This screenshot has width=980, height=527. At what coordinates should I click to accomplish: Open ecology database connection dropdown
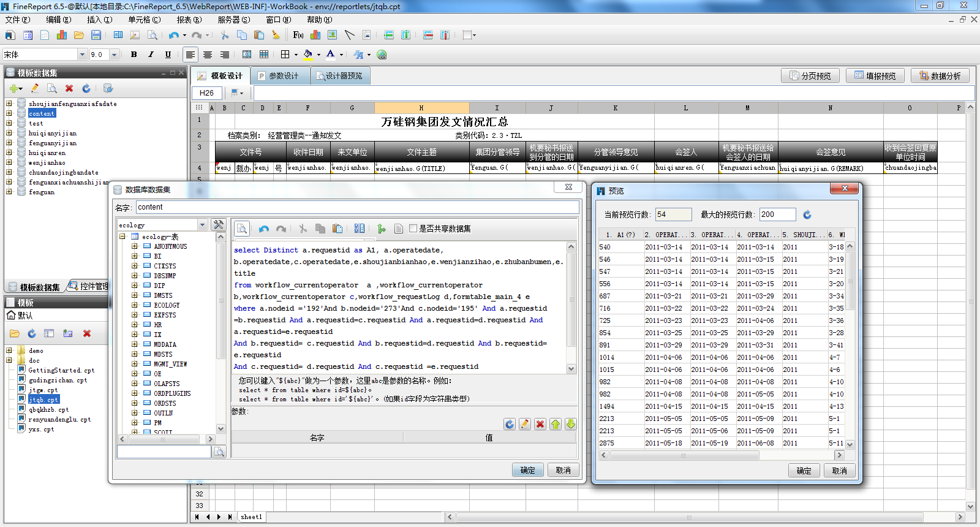[203, 225]
